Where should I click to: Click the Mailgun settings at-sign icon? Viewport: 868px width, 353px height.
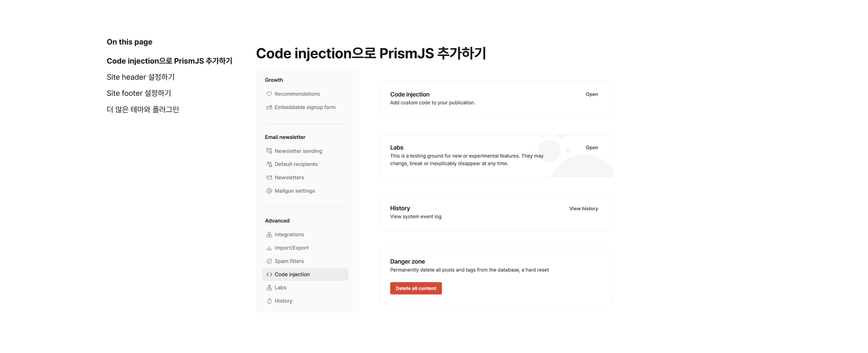[x=269, y=191]
